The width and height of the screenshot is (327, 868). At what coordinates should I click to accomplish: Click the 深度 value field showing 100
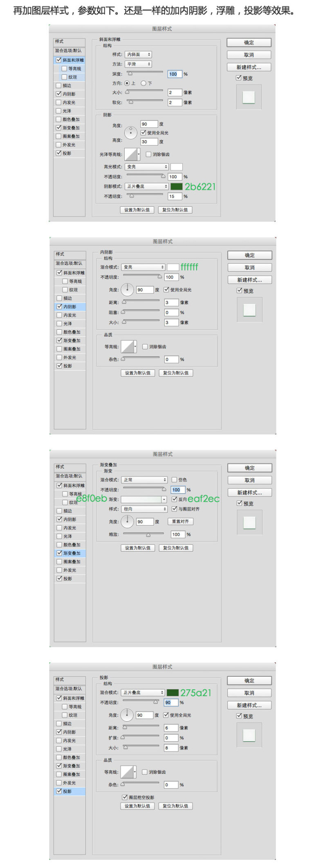tap(175, 74)
